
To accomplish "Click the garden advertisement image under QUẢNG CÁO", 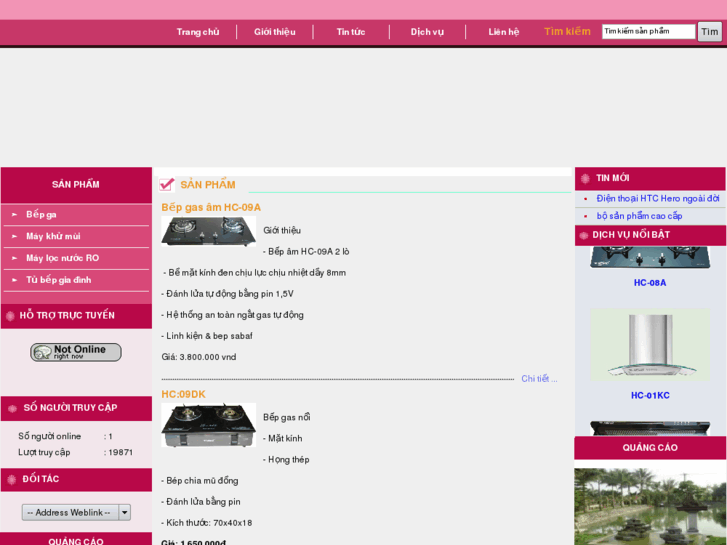I will (650, 507).
